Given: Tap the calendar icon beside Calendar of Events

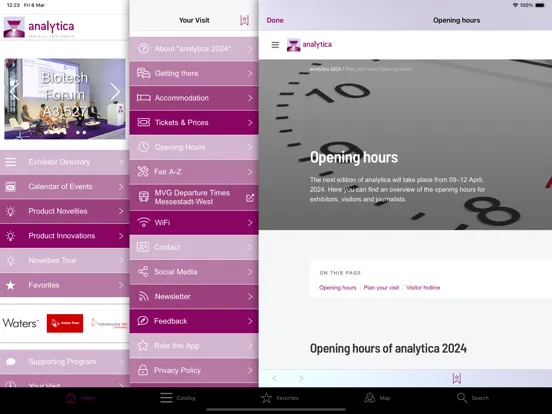Looking at the screenshot, I should pos(11,187).
